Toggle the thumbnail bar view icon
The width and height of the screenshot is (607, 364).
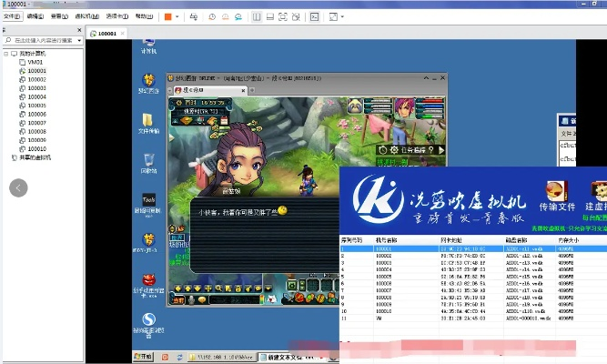tap(270, 17)
